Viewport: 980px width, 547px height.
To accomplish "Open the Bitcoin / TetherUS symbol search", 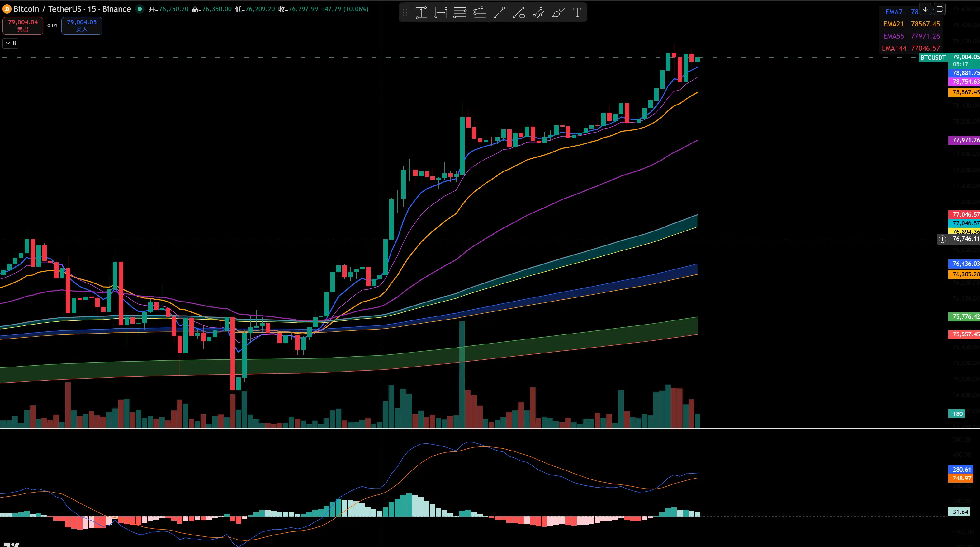I will [72, 9].
